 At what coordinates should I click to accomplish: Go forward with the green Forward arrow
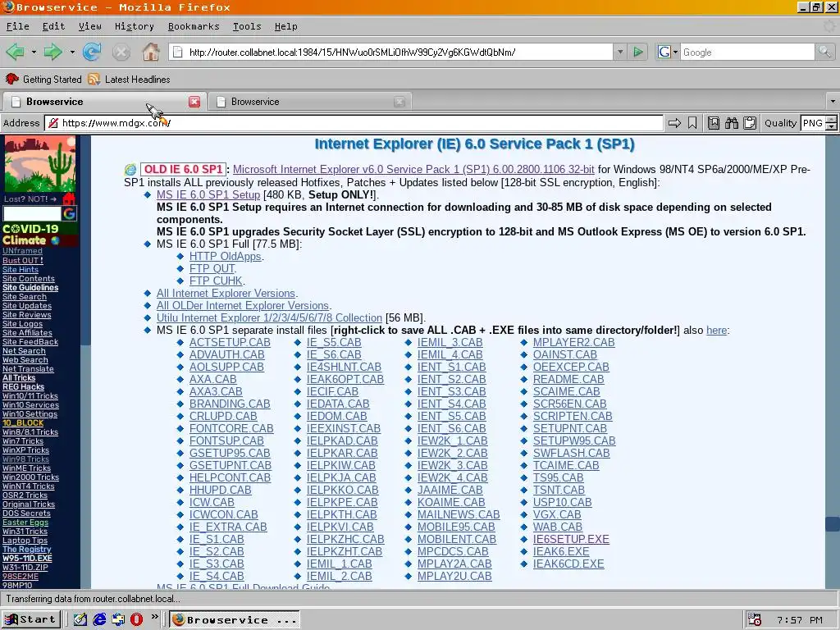point(52,52)
